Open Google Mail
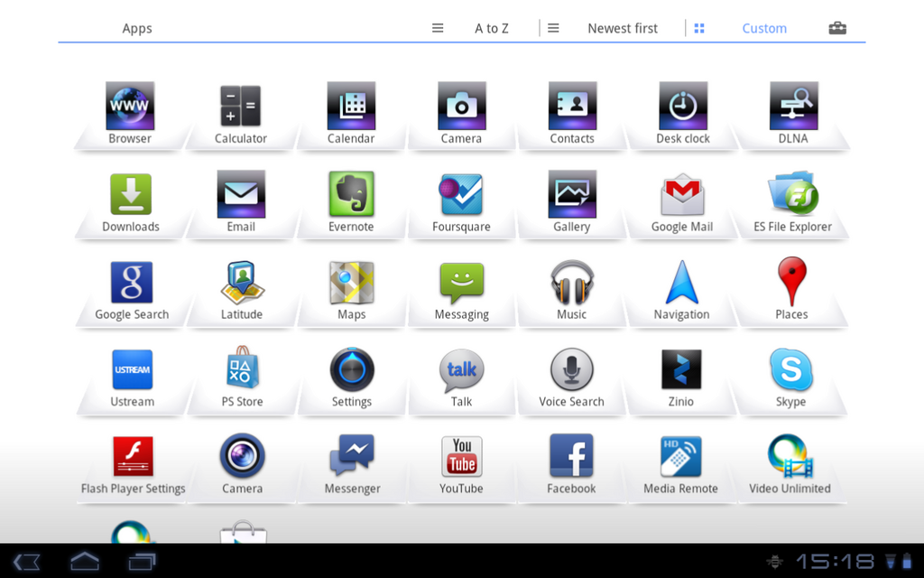Image resolution: width=924 pixels, height=578 pixels. point(681,193)
